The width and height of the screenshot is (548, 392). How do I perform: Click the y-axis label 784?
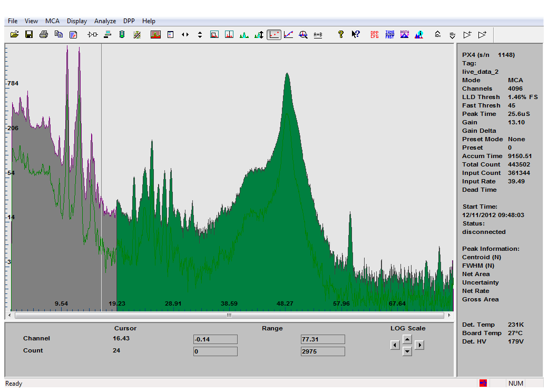click(13, 83)
